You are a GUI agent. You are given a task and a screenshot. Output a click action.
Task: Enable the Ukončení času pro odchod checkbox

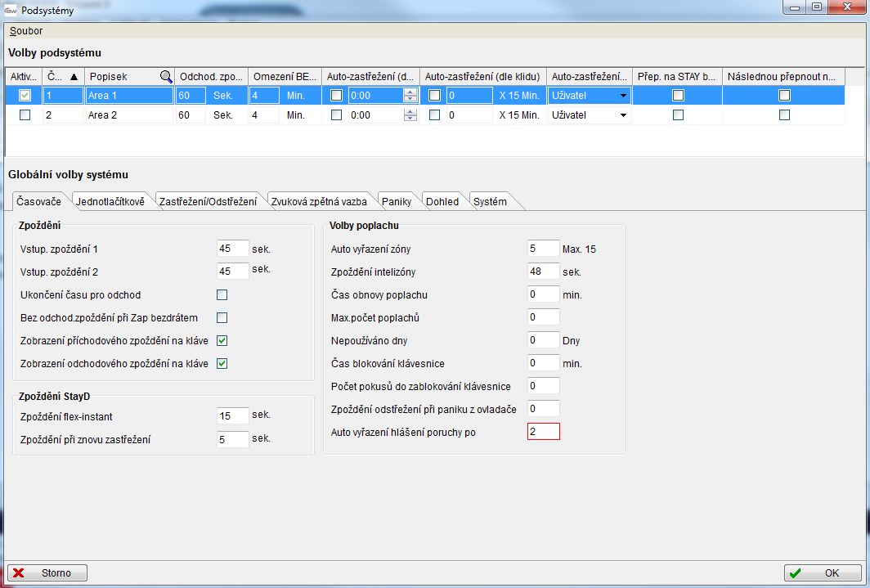[222, 294]
